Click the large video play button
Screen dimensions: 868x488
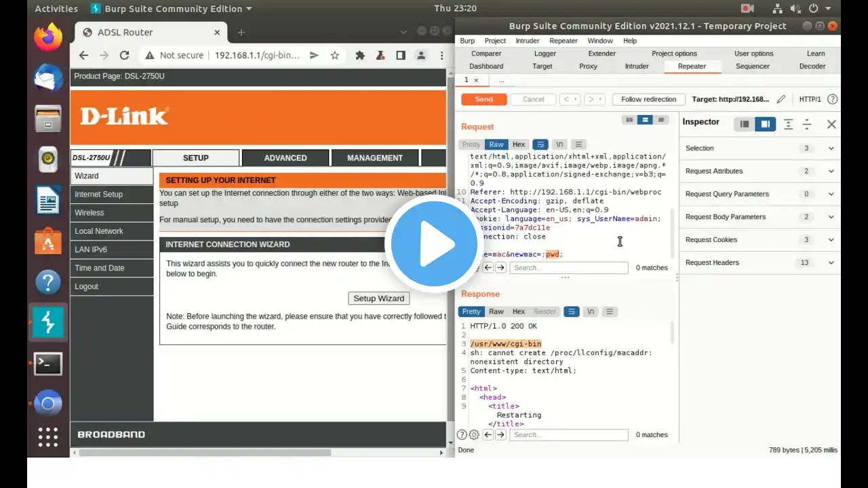click(x=434, y=243)
